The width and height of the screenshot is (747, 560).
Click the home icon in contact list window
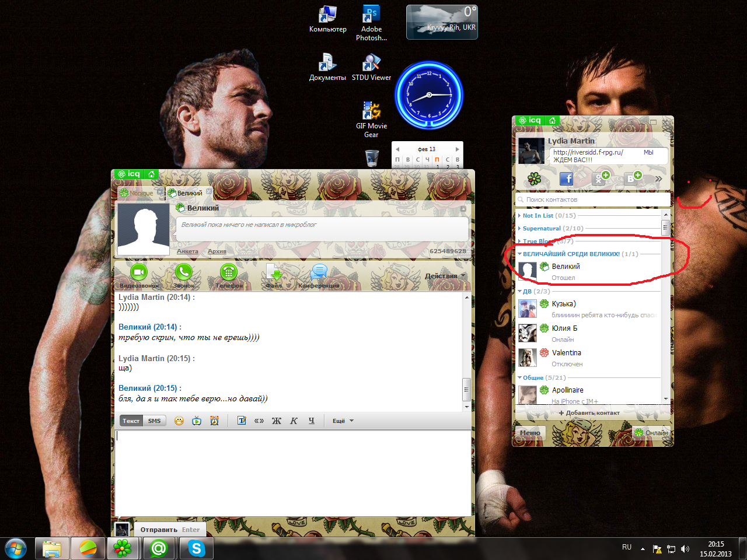552,120
